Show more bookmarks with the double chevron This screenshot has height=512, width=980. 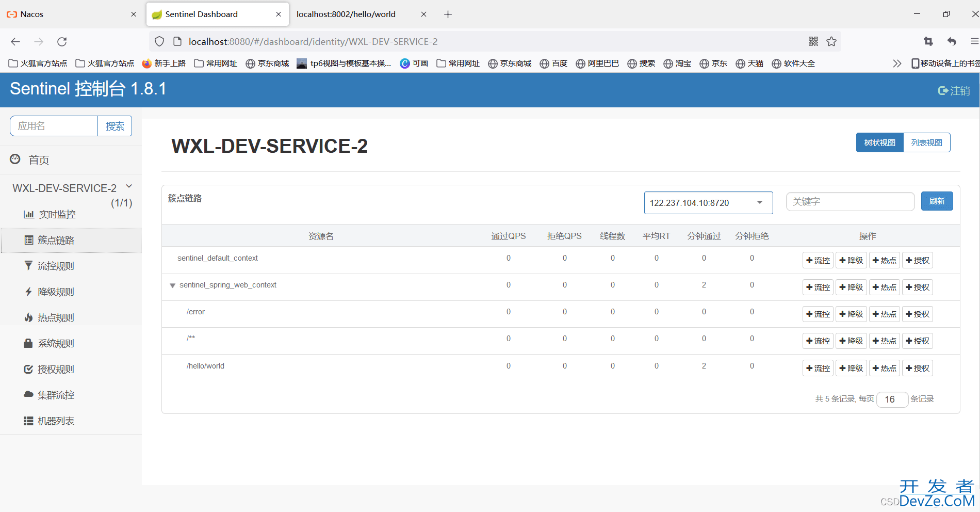(x=897, y=63)
